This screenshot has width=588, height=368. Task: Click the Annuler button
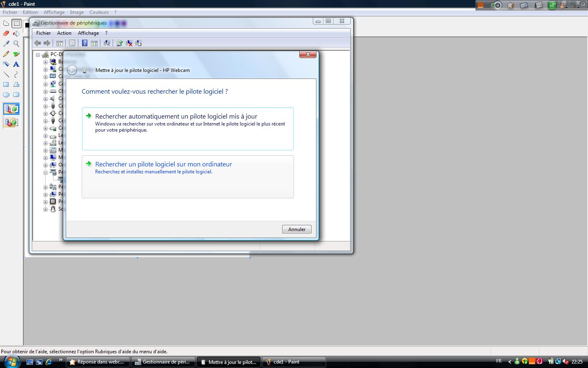296,229
